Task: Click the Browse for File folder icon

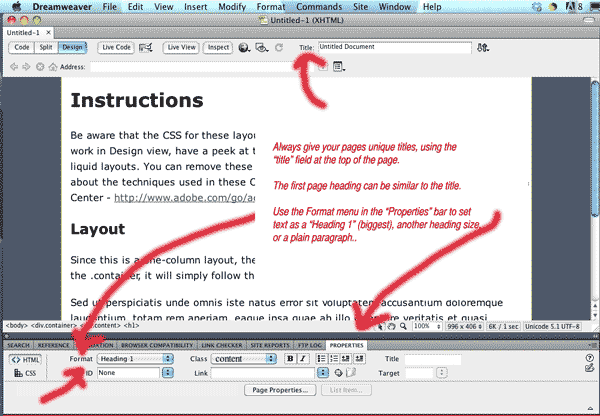Action: (351, 372)
